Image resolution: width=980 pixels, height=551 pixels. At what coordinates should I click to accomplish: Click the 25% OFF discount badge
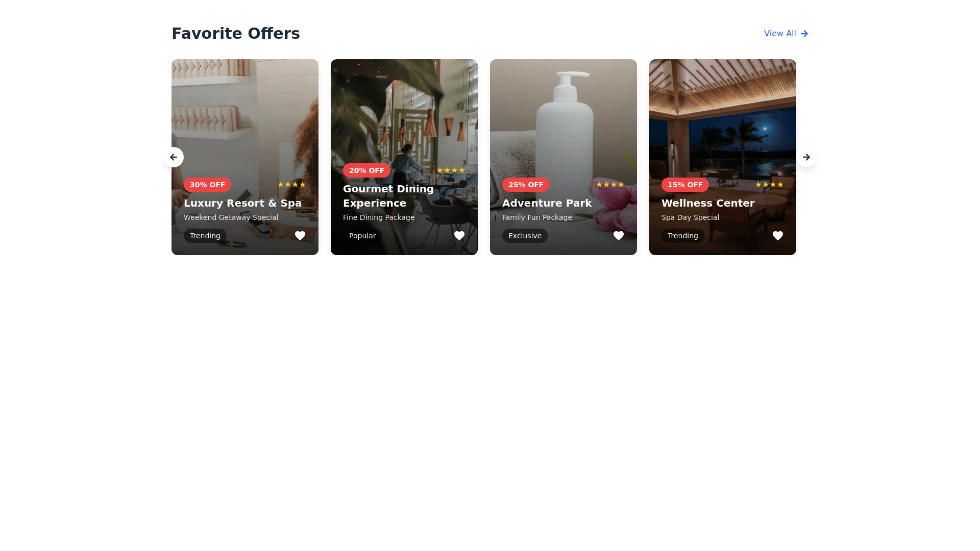tap(526, 185)
